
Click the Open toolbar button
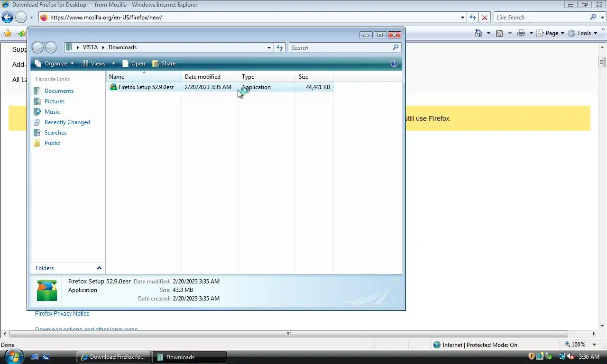pos(133,64)
